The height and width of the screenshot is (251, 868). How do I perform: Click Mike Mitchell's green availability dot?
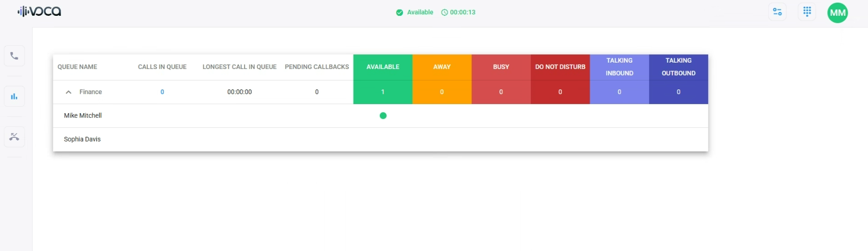point(383,116)
